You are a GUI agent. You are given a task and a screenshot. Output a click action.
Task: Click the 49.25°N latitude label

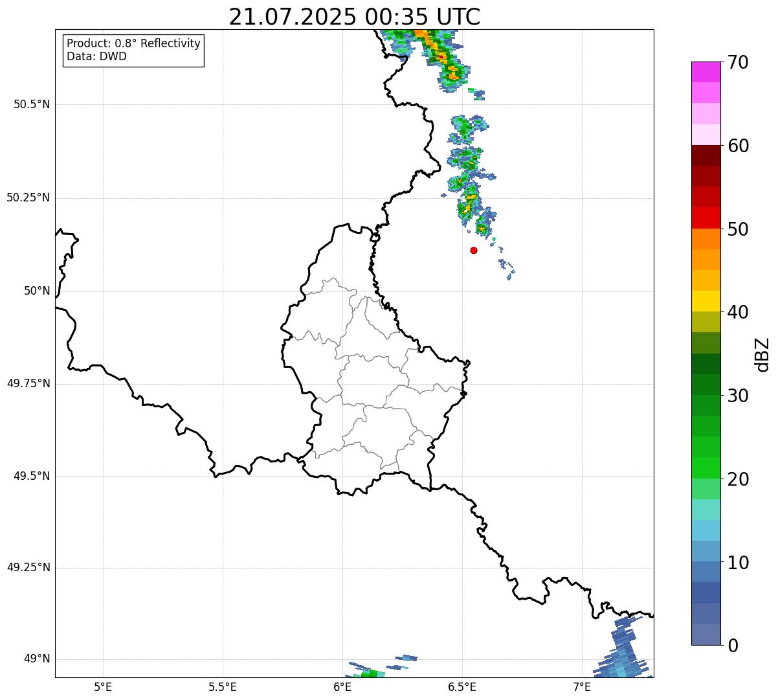click(x=28, y=567)
